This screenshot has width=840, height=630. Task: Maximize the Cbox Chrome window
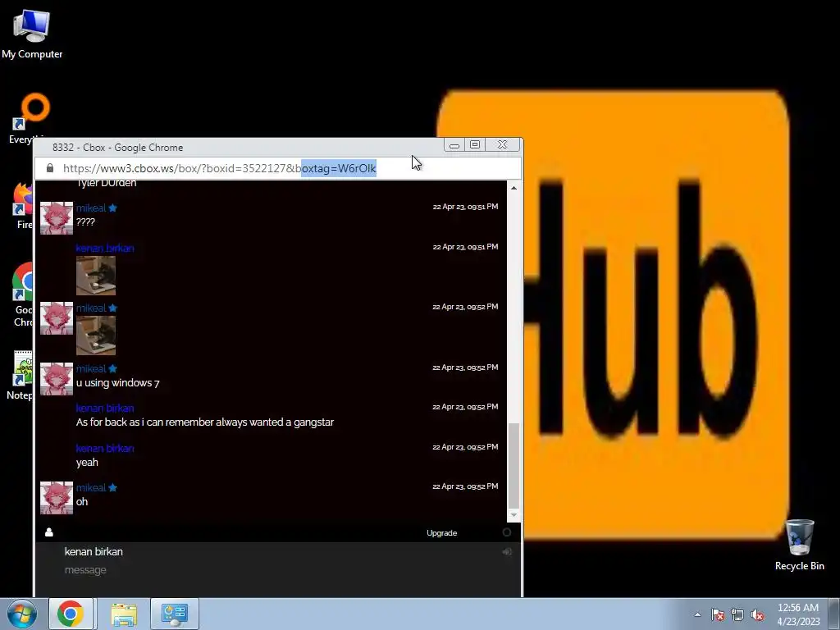pos(475,144)
